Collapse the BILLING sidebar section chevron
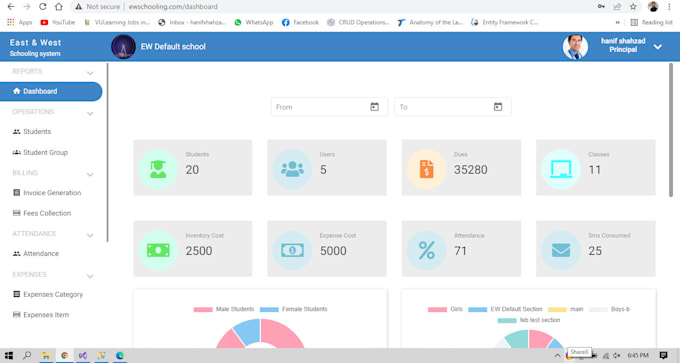The width and height of the screenshot is (680, 363). tap(90, 175)
